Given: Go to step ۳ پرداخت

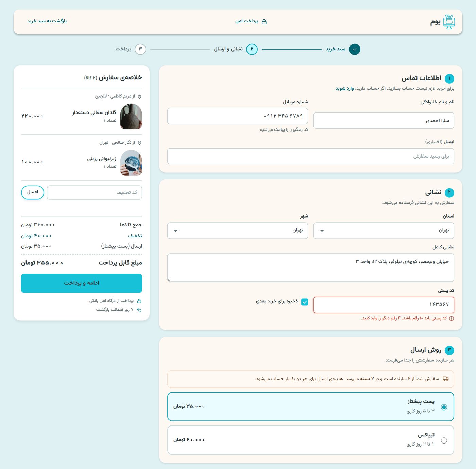Looking at the screenshot, I should [131, 49].
